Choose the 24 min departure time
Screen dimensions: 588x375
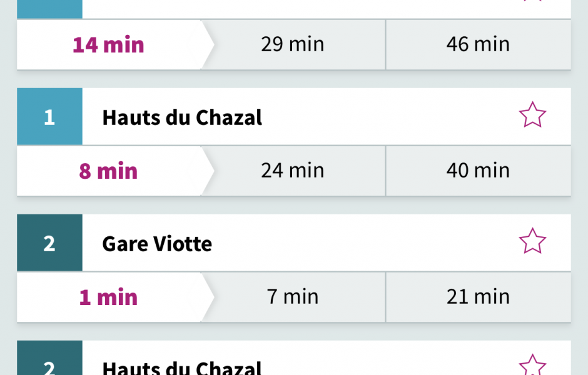click(x=293, y=171)
